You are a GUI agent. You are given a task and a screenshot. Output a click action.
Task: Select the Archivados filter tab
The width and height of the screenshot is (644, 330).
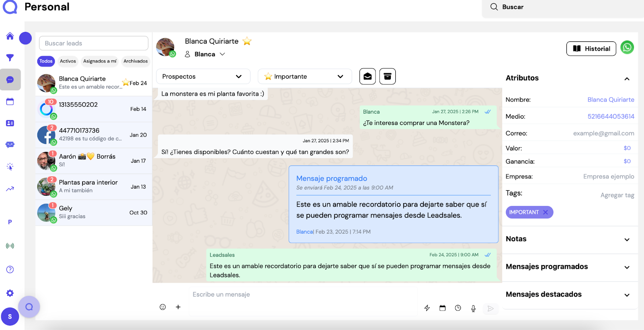[x=136, y=61]
